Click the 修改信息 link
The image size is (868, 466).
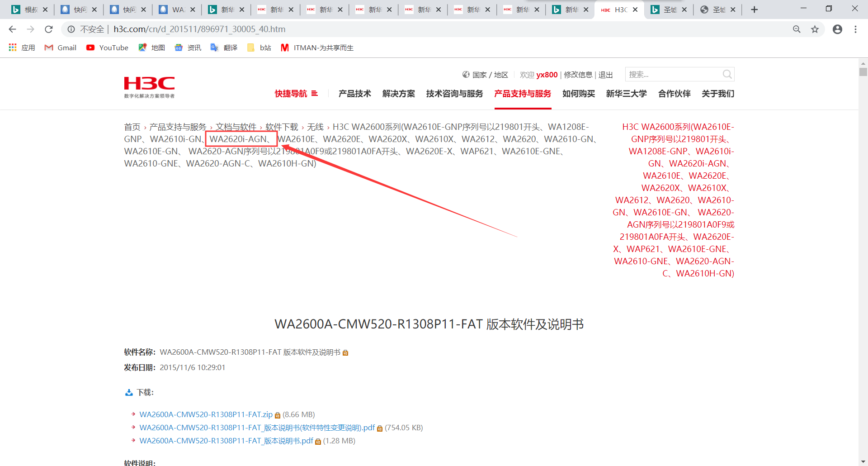pyautogui.click(x=578, y=75)
